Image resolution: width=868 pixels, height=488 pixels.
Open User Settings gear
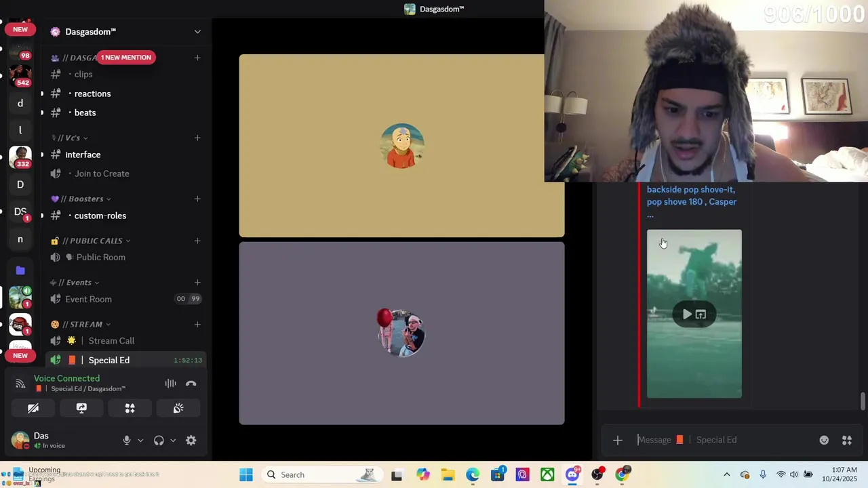pyautogui.click(x=191, y=441)
